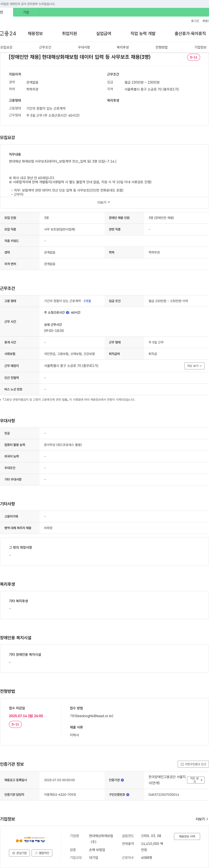Click 문서작성 (워드프로세스 활용) text
This screenshot has height=868, width=209.
pyautogui.click(x=63, y=445)
